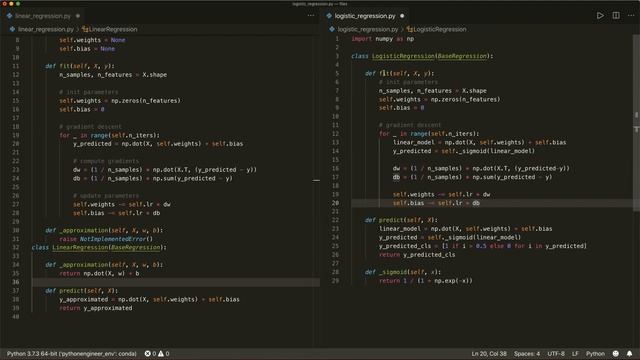Run the Python file with the play icon
The image size is (640, 360).
(600, 16)
